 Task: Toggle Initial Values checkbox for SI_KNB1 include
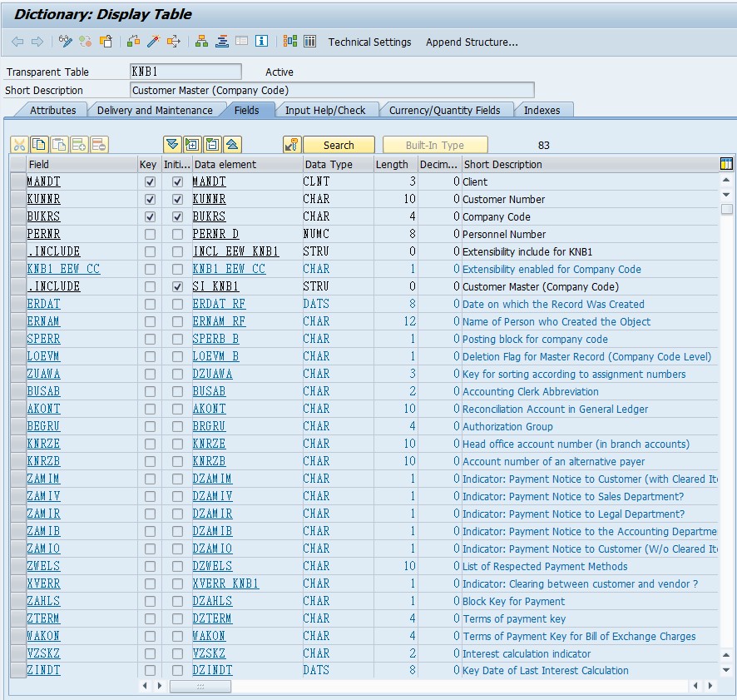(177, 286)
